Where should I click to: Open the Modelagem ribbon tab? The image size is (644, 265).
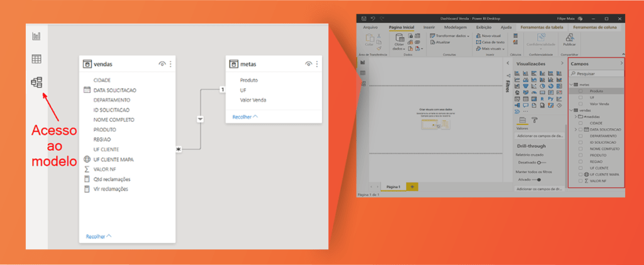(x=457, y=27)
